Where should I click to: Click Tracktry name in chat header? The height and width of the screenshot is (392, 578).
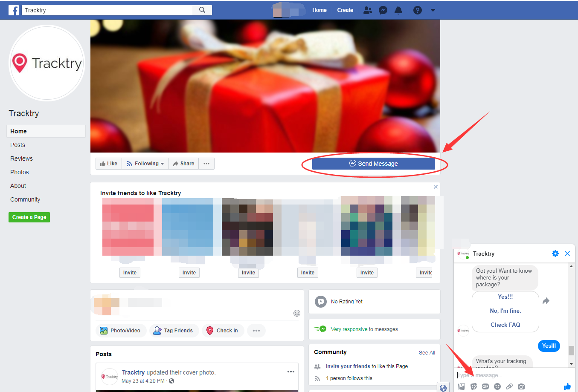(x=484, y=254)
